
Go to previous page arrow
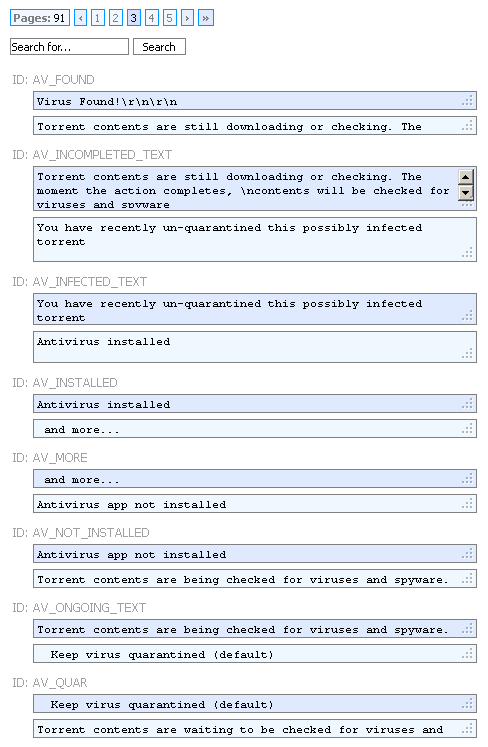point(81,18)
